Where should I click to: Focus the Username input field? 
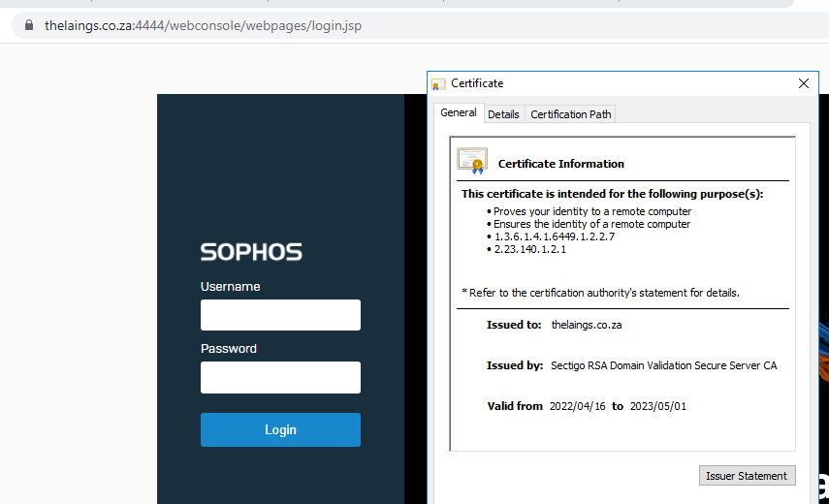pos(280,315)
